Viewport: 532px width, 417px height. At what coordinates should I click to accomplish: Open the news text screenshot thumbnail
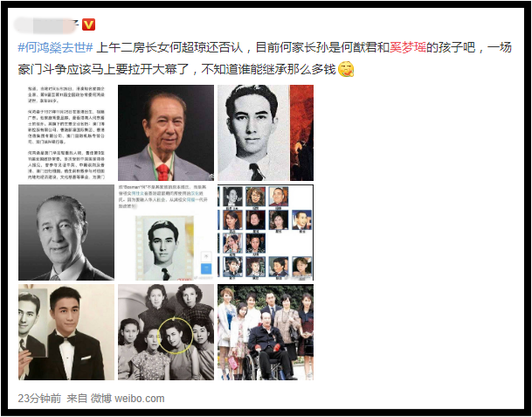point(66,132)
